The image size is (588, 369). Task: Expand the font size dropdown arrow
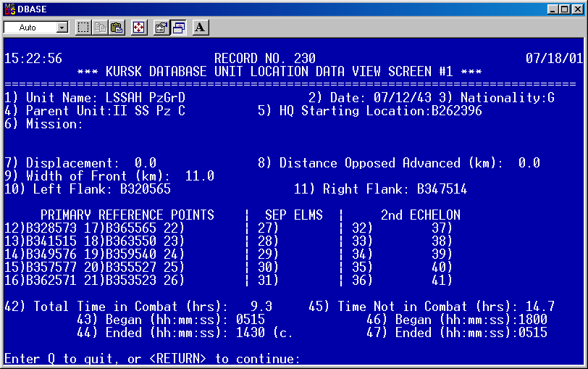(62, 28)
